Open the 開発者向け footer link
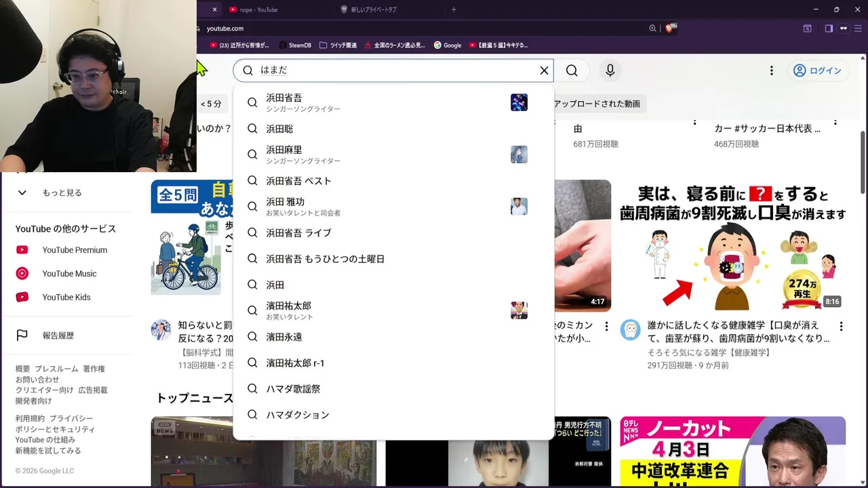 pos(33,401)
